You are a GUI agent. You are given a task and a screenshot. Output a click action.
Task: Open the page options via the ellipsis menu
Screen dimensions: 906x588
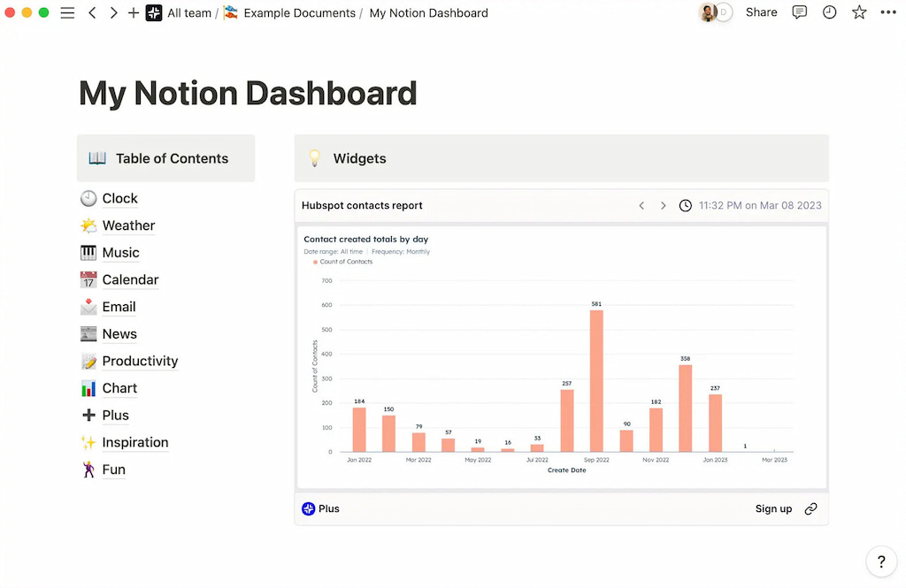[887, 12]
